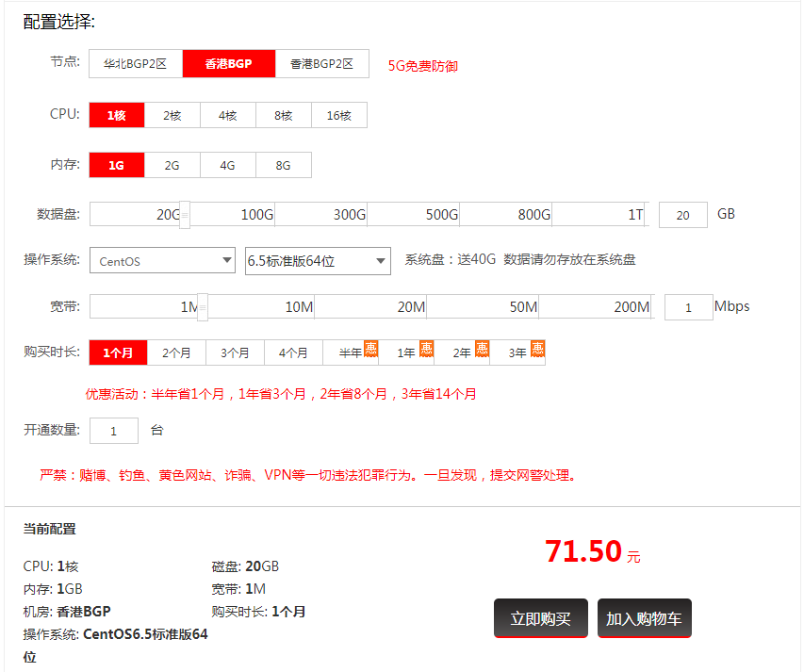This screenshot has height=672, width=804.
Task: Click the bandwidth Mbps input field
Action: [x=688, y=307]
